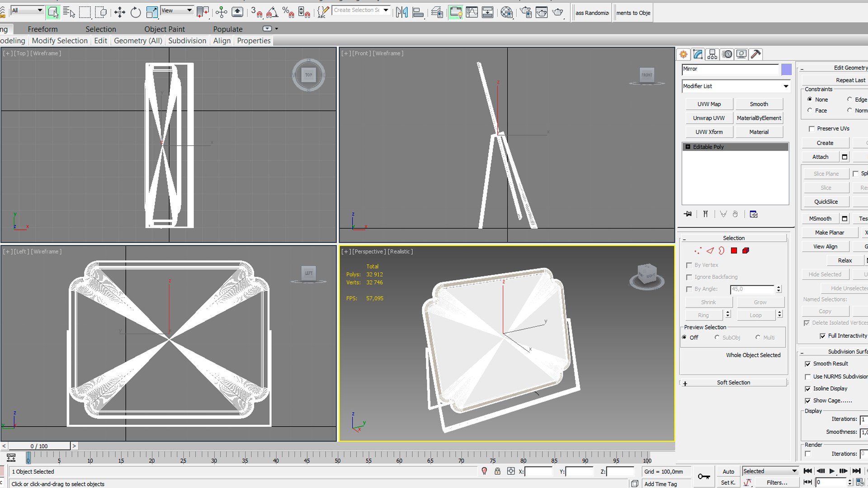This screenshot has width=868, height=488.
Task: Click the time slider showing 0 / 100
Action: (39, 446)
